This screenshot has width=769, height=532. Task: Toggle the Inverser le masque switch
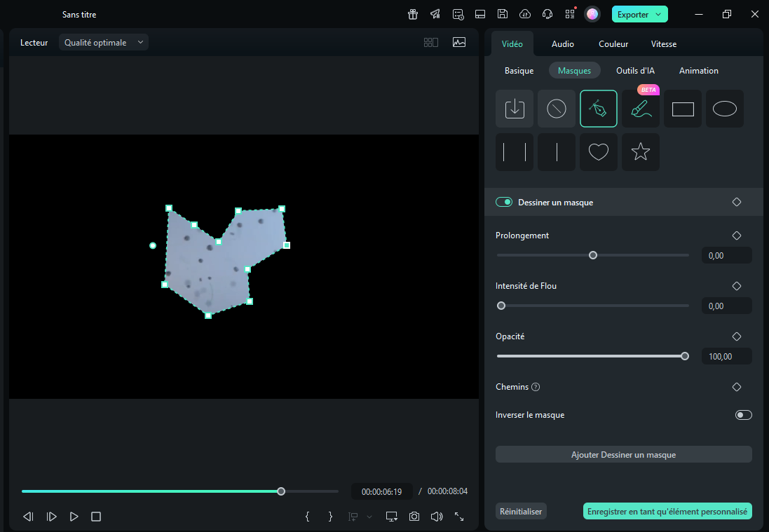pyautogui.click(x=744, y=415)
